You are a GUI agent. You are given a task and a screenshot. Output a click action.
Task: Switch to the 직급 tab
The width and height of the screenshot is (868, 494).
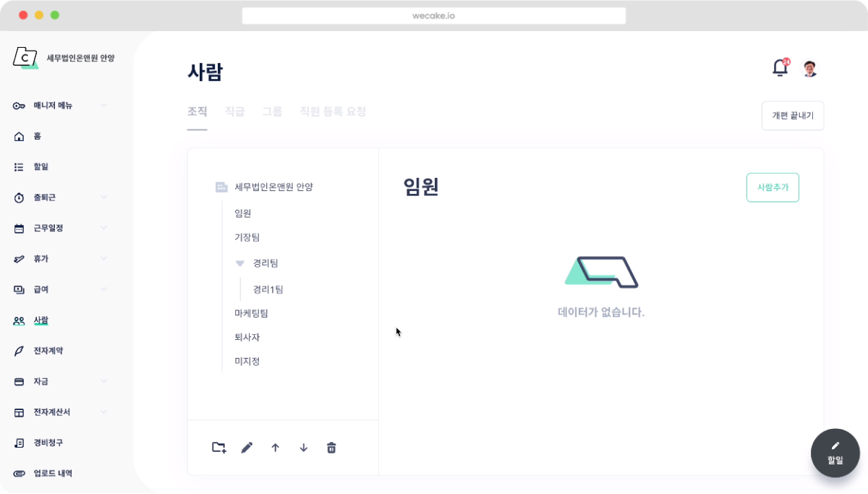click(234, 111)
